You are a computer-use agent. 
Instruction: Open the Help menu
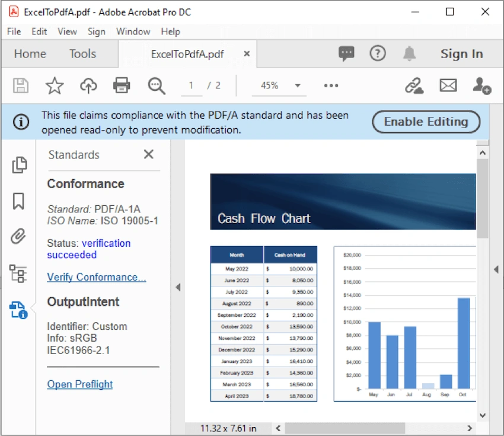(x=170, y=31)
